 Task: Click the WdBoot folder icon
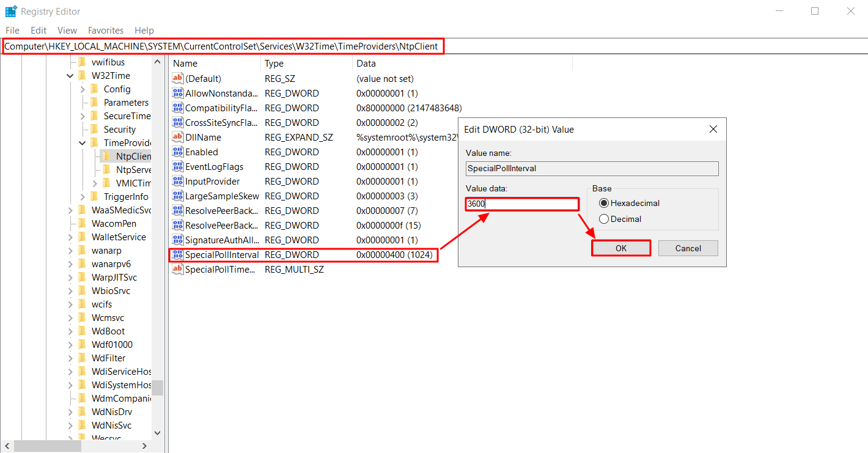click(x=82, y=331)
